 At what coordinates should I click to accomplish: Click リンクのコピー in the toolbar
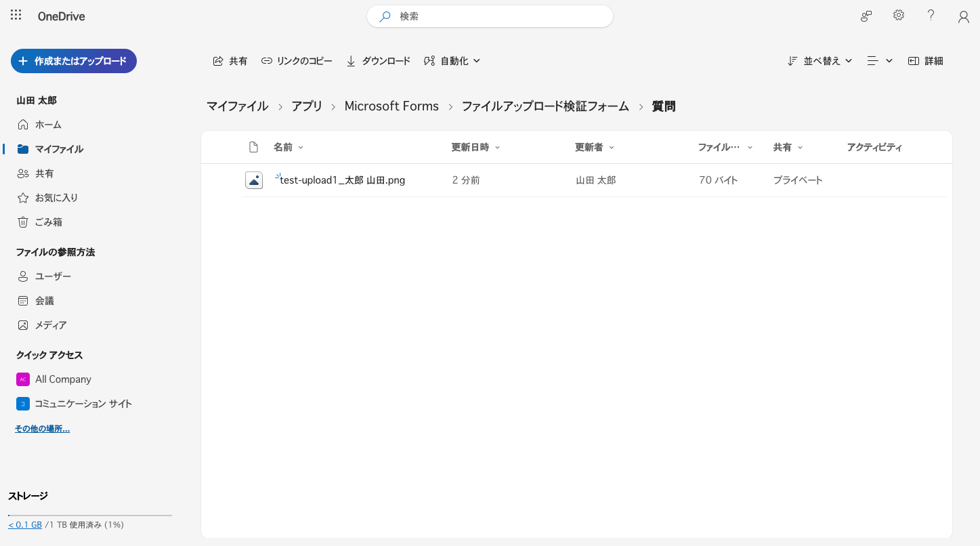pos(297,61)
